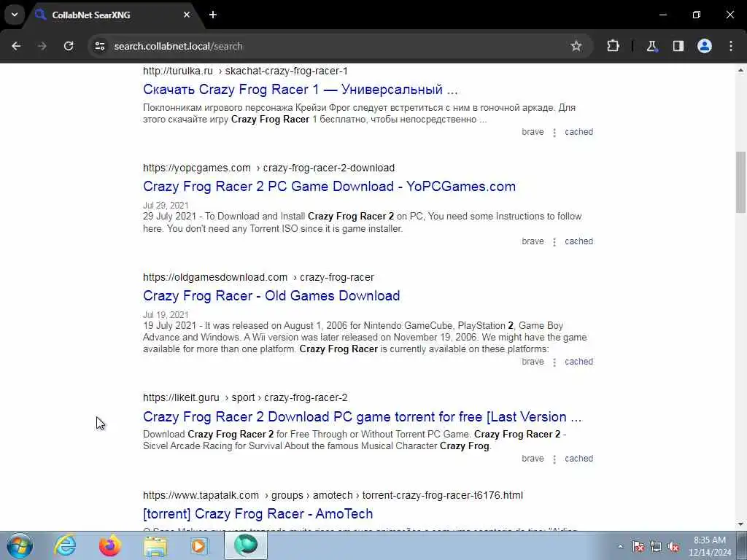Click the http://turulka.ru URL text

coord(178,71)
